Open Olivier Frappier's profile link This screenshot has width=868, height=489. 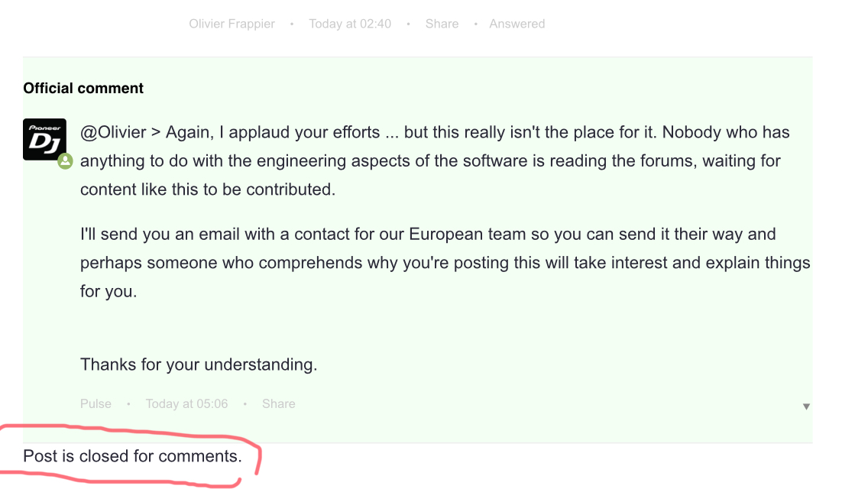pyautogui.click(x=232, y=24)
